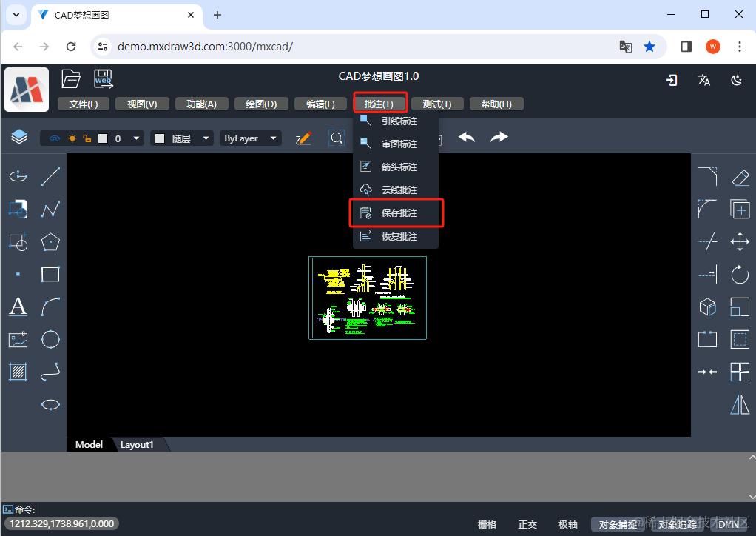
Task: Click the Open File folder icon
Action: (71, 78)
